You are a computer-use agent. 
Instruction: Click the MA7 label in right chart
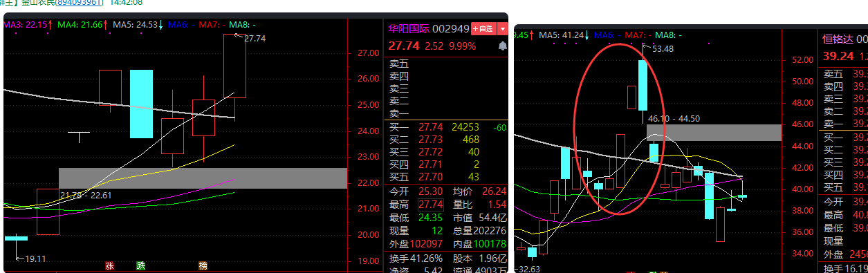tap(638, 35)
